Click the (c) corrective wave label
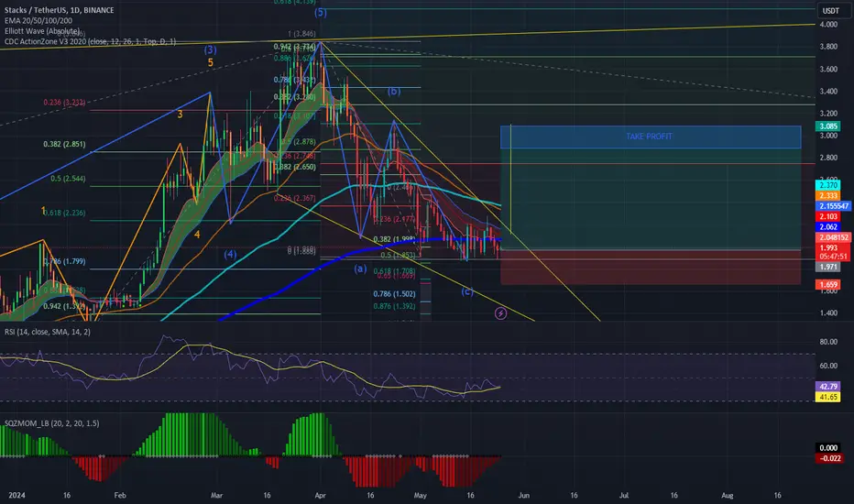 point(467,291)
